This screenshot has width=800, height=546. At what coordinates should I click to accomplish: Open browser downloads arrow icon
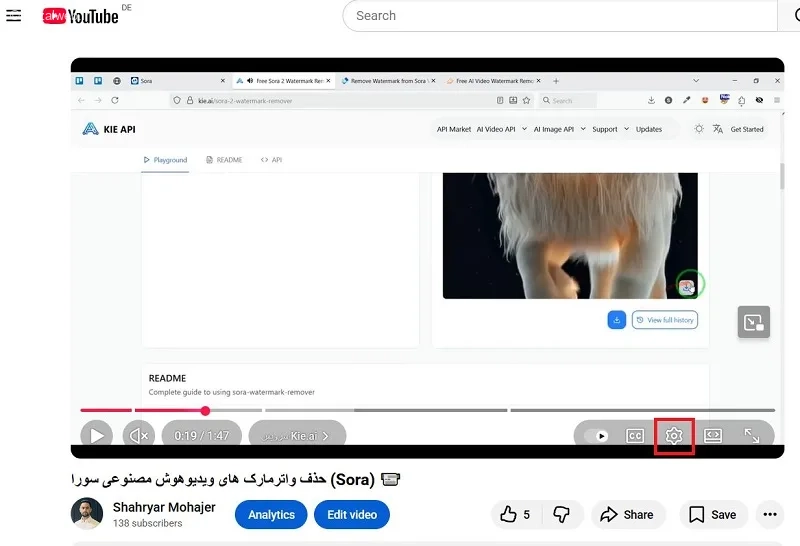coord(652,101)
